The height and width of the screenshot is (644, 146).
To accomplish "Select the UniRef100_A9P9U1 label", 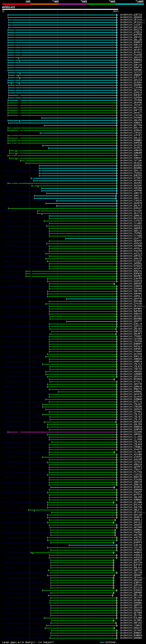I will [131, 435].
